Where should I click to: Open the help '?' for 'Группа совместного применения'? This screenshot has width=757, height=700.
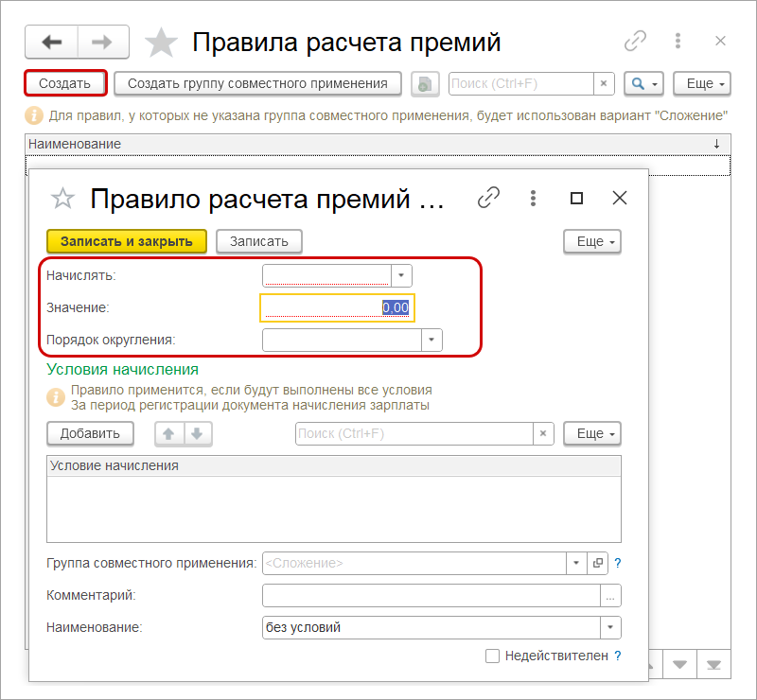[x=618, y=563]
